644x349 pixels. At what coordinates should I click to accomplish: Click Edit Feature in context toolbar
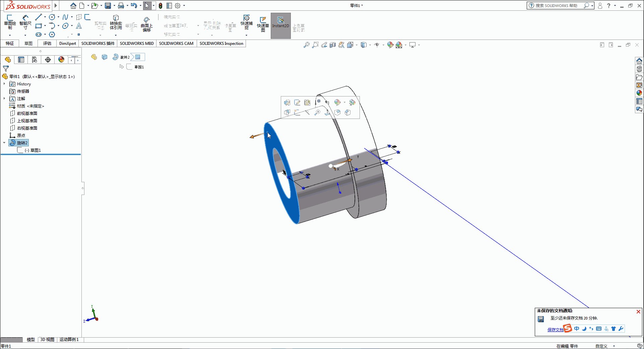point(287,102)
